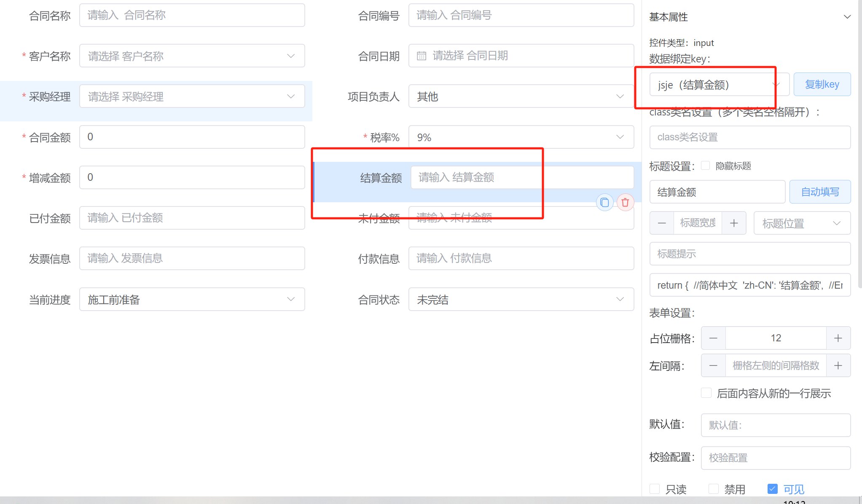862x504 pixels.
Task: Uncheck the 可见 checkbox
Action: [x=772, y=489]
